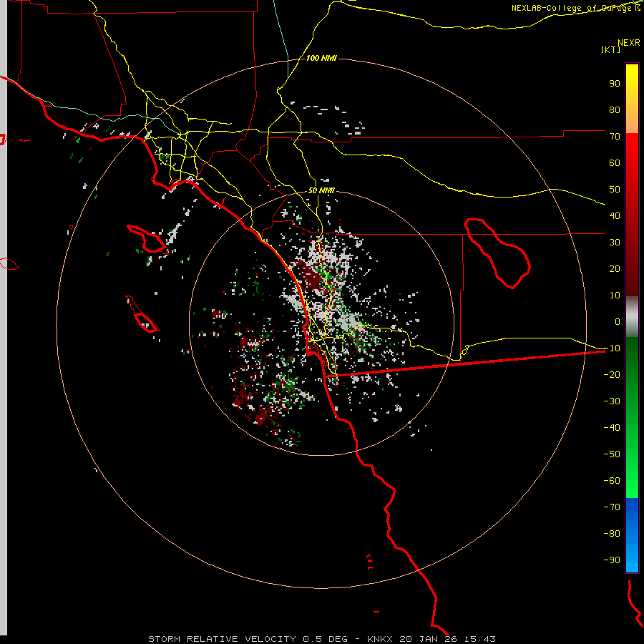
Task: Select the -50 value on velocity scale
Action: point(612,454)
